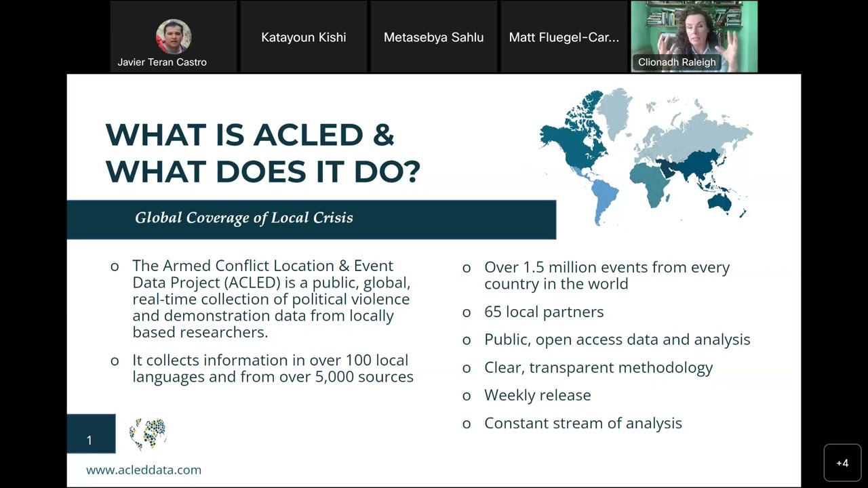Select Clionadh Raleigh's video tile
Viewport: 868px width, 488px height.
click(694, 37)
